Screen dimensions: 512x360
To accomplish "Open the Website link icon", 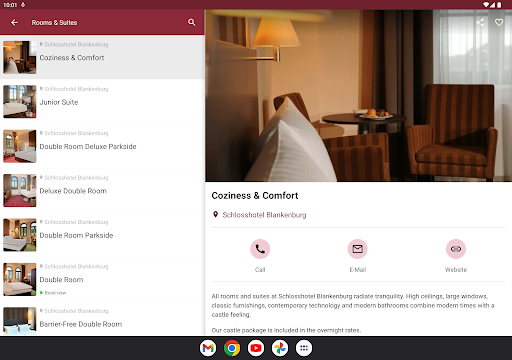I will tap(456, 249).
